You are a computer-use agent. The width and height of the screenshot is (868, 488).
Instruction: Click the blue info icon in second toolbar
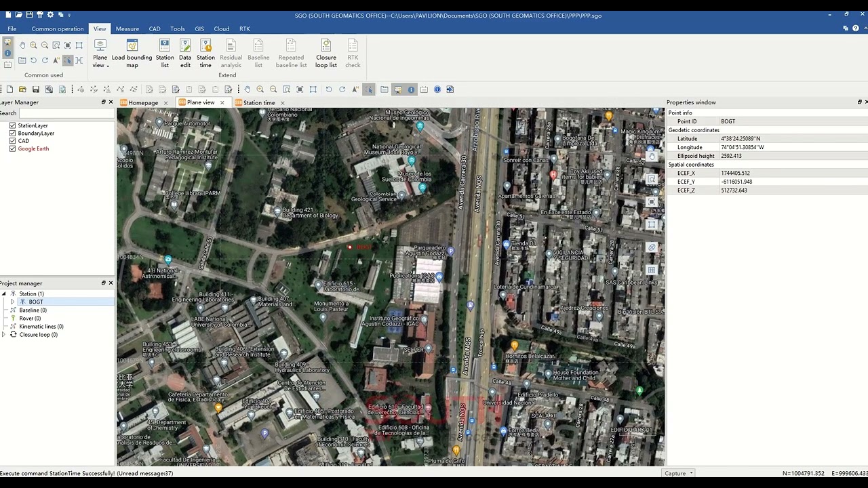437,89
